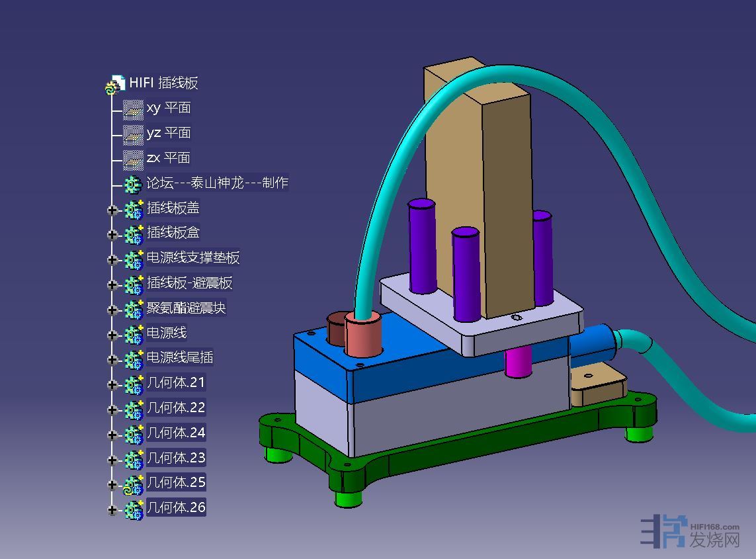This screenshot has height=559, width=756.
Task: Click the body icon next to 几何体.25
Action: click(x=134, y=484)
